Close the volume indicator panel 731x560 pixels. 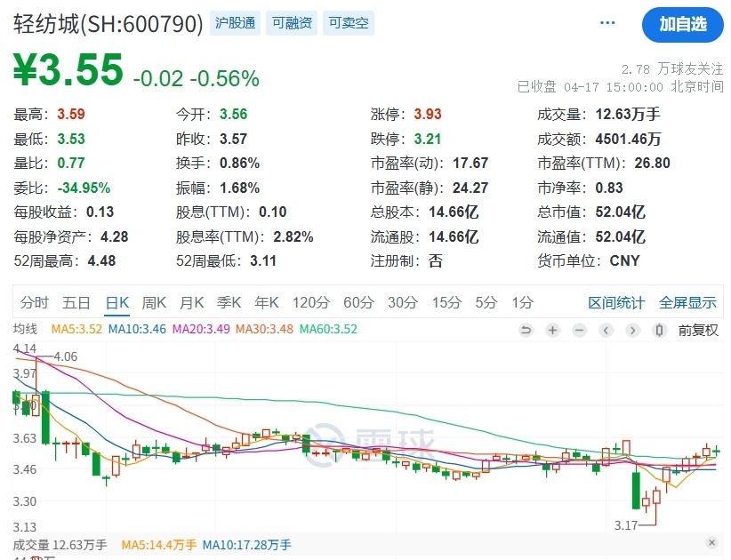[711, 542]
